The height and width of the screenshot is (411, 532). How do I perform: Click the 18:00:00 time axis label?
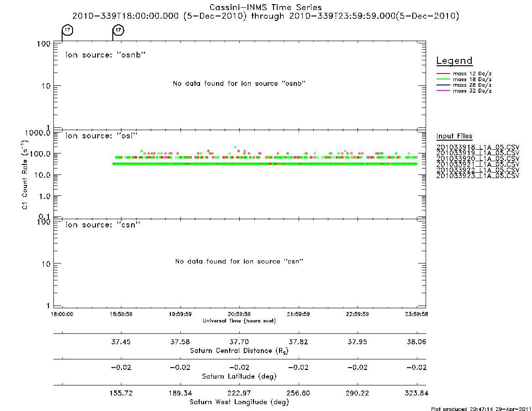point(62,314)
